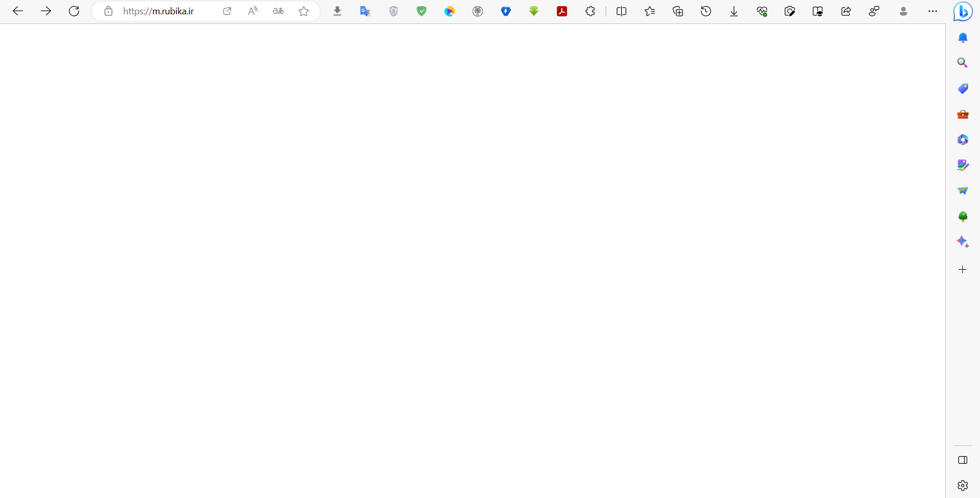Open the Adobe Acrobat extension
The width and height of the screenshot is (980, 498).
(x=562, y=11)
